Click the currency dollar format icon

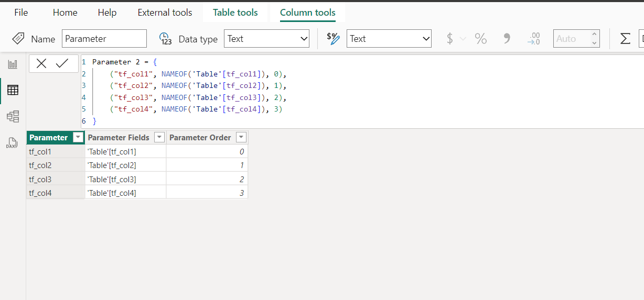click(449, 39)
